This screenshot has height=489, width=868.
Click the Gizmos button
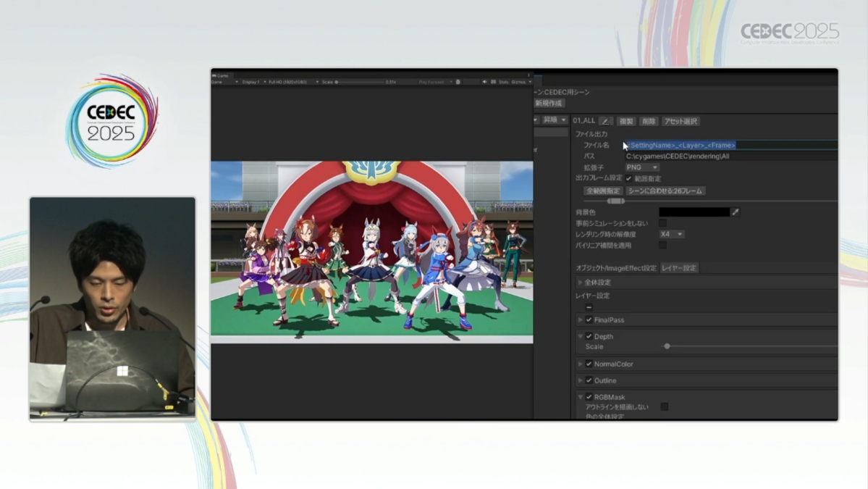click(x=518, y=82)
